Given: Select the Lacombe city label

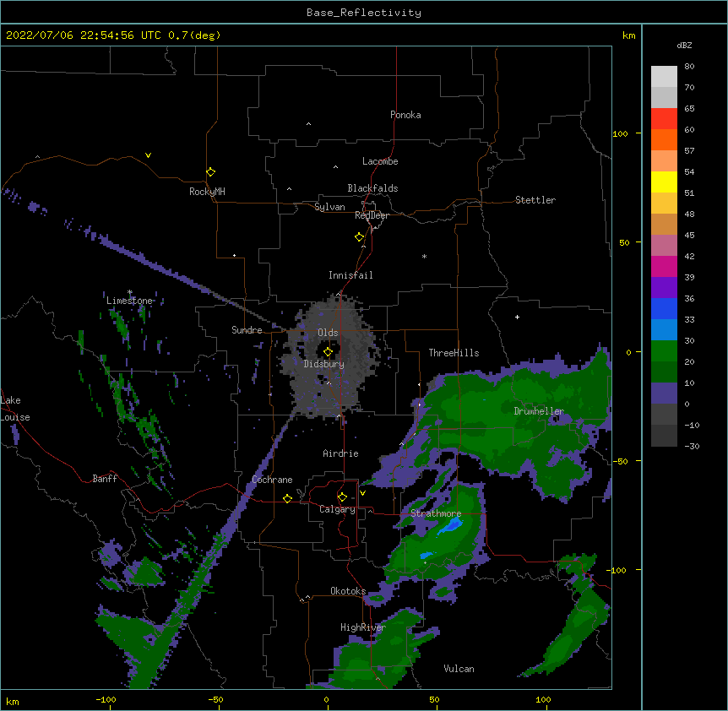Looking at the screenshot, I should click(380, 161).
